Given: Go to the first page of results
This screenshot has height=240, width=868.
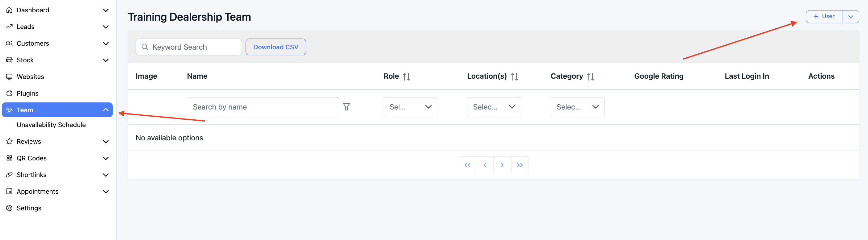Looking at the screenshot, I should tap(467, 165).
